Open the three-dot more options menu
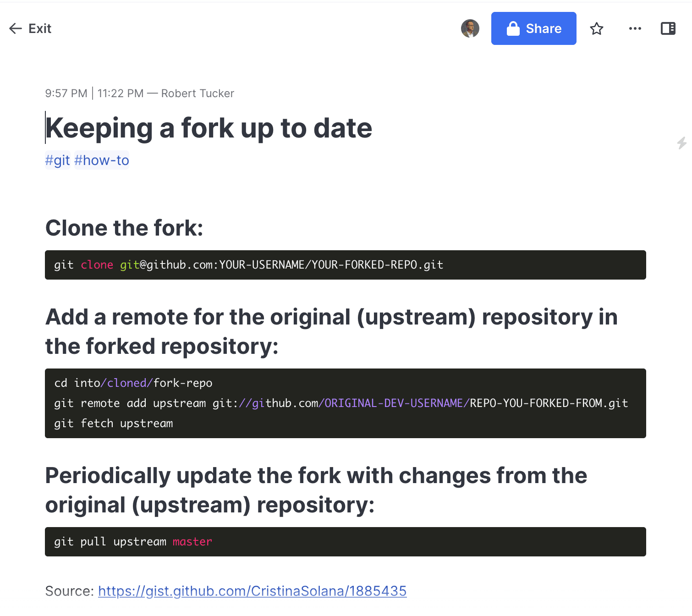692x616 pixels. [635, 28]
